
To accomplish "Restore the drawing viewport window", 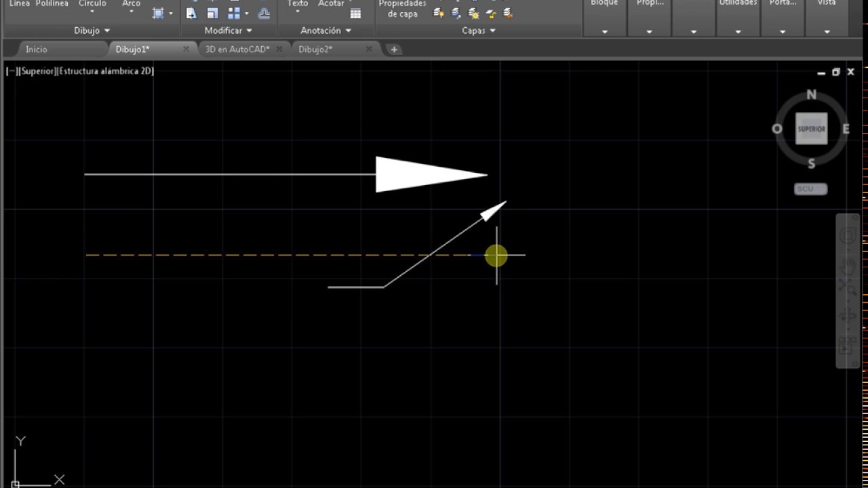I will [x=836, y=72].
